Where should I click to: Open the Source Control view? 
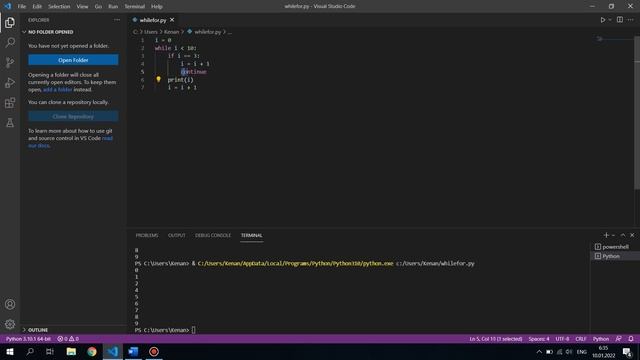(x=10, y=62)
